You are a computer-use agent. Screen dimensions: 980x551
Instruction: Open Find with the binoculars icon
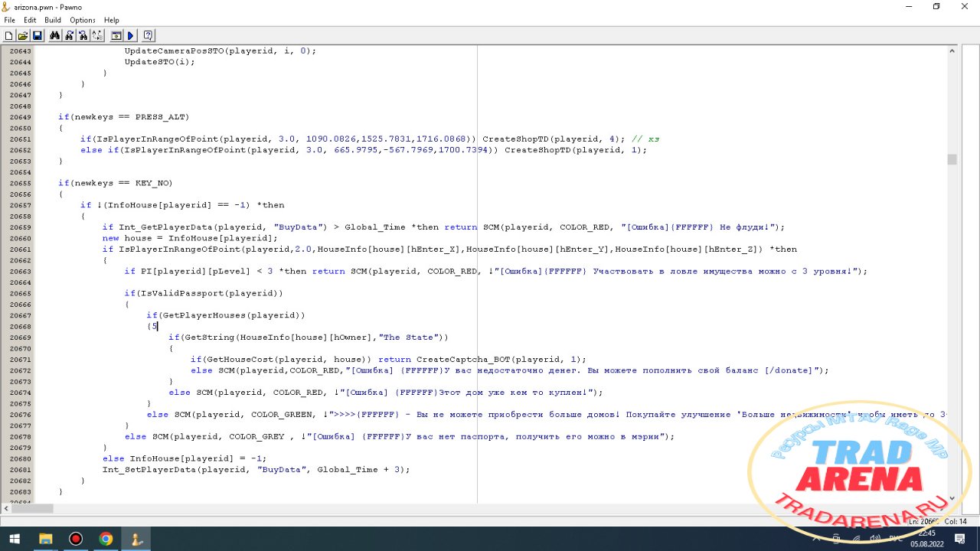tap(54, 35)
